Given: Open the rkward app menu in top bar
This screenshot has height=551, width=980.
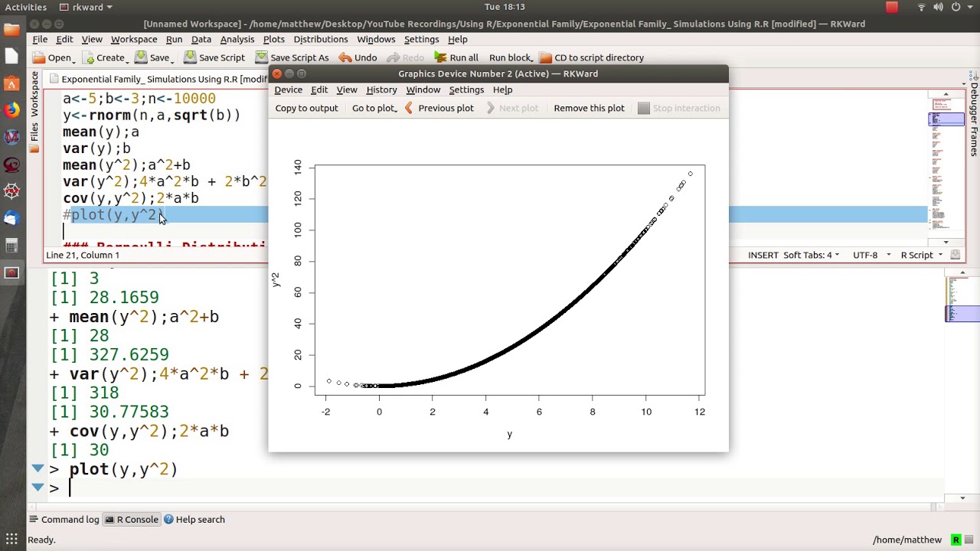Looking at the screenshot, I should (87, 7).
